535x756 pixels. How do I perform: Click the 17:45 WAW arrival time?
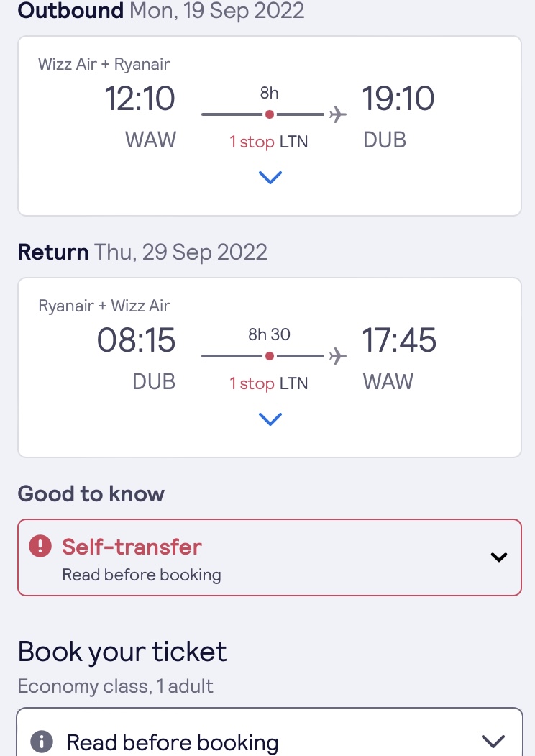click(399, 340)
